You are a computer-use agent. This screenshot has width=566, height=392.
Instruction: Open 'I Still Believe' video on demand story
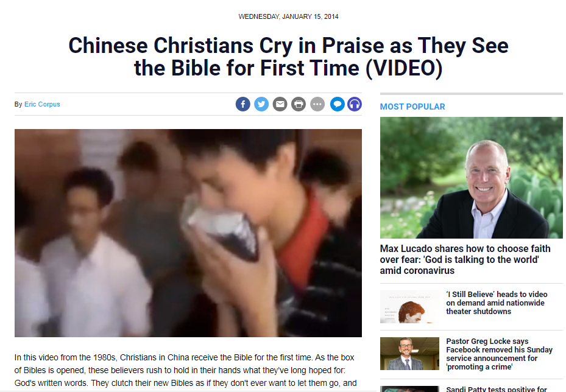coord(497,303)
